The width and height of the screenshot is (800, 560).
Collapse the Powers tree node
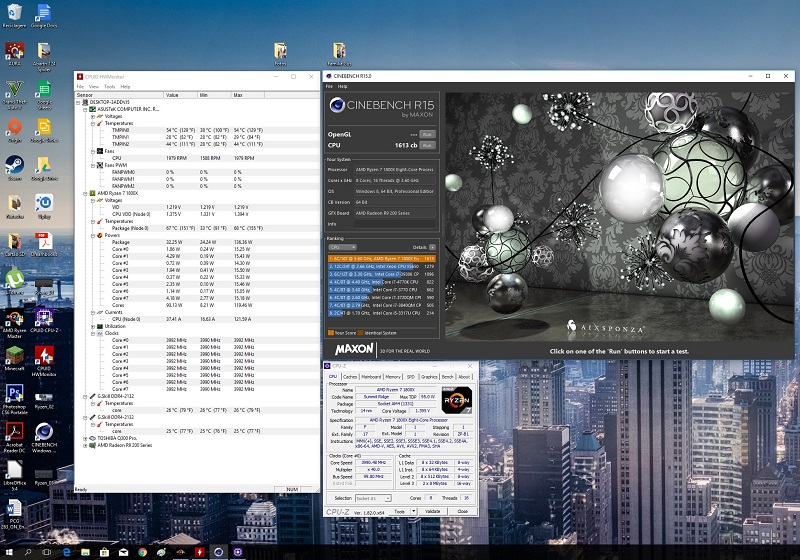point(92,235)
